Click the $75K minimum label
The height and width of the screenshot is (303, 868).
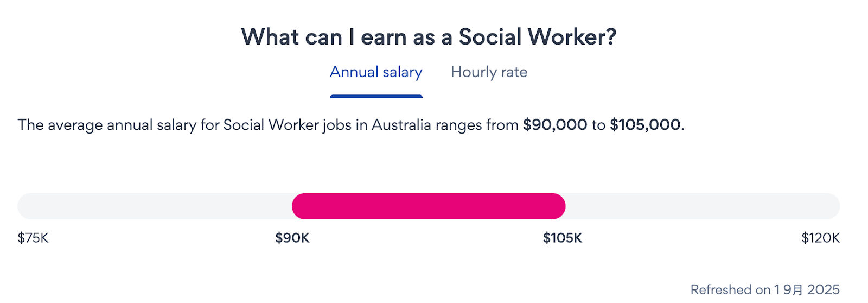tap(33, 238)
